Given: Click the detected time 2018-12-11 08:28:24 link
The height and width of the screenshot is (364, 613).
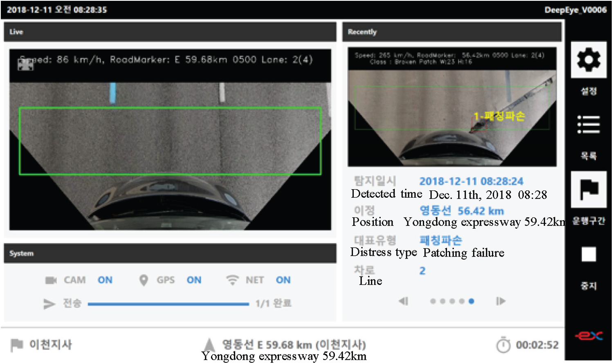Looking at the screenshot, I should coord(471,181).
